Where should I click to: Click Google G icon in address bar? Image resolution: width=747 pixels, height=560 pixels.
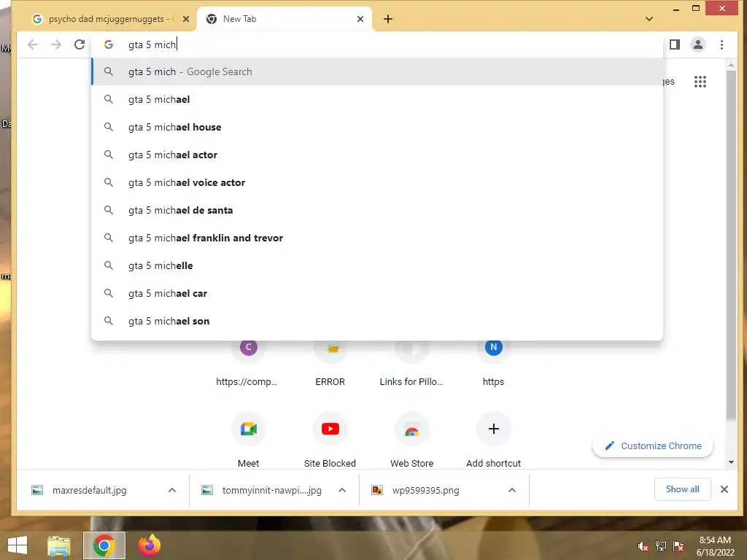point(109,44)
